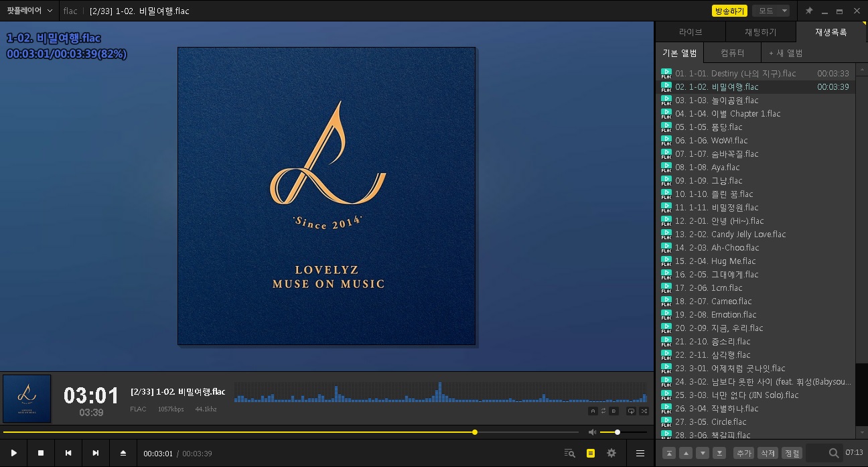868x467 pixels.
Task: Select 06. 1-06. WoW!.flac
Action: [755, 141]
